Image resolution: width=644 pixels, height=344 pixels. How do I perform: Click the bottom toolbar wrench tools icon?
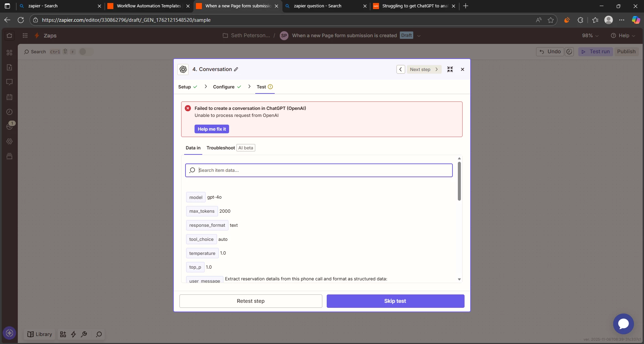(84, 334)
